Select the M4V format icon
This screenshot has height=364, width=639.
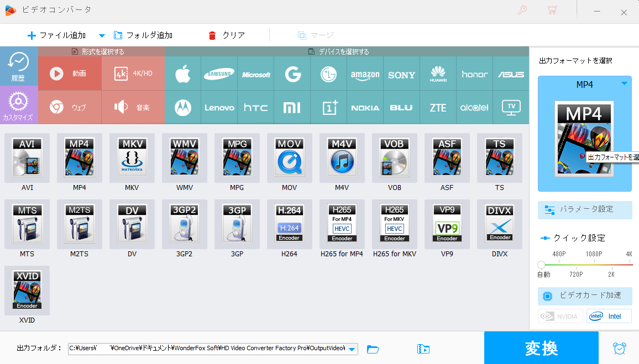[342, 158]
